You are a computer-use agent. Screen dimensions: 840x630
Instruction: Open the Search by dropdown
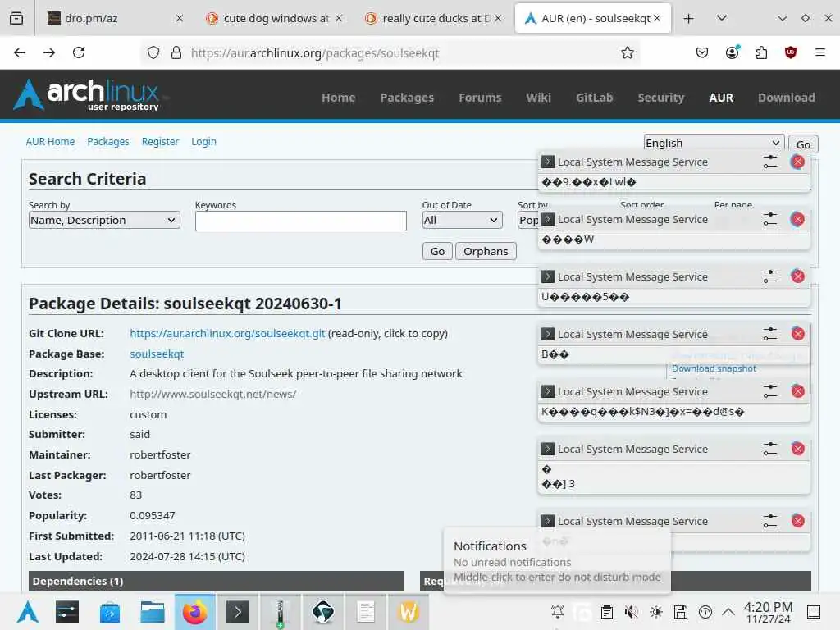(104, 220)
